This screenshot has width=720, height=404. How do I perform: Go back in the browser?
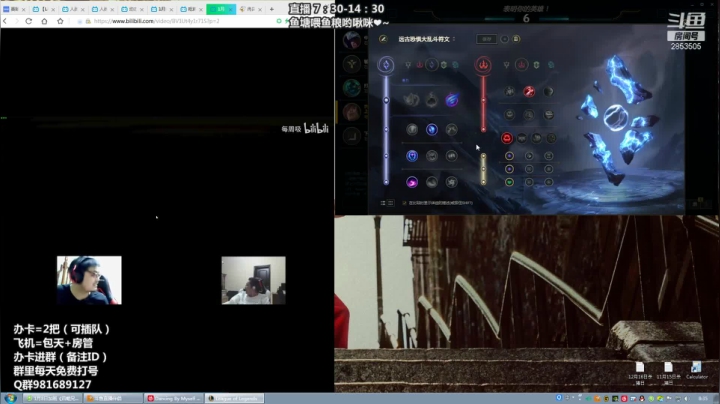click(5, 21)
